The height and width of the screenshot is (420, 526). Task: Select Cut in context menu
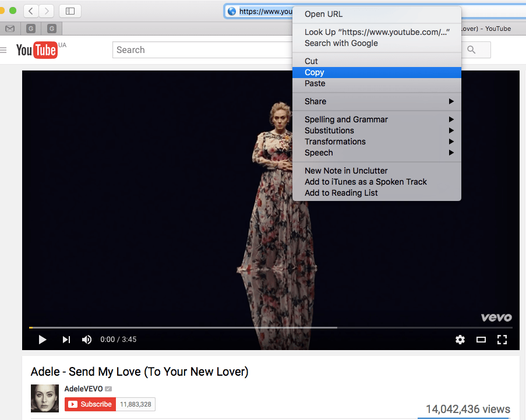tap(377, 61)
